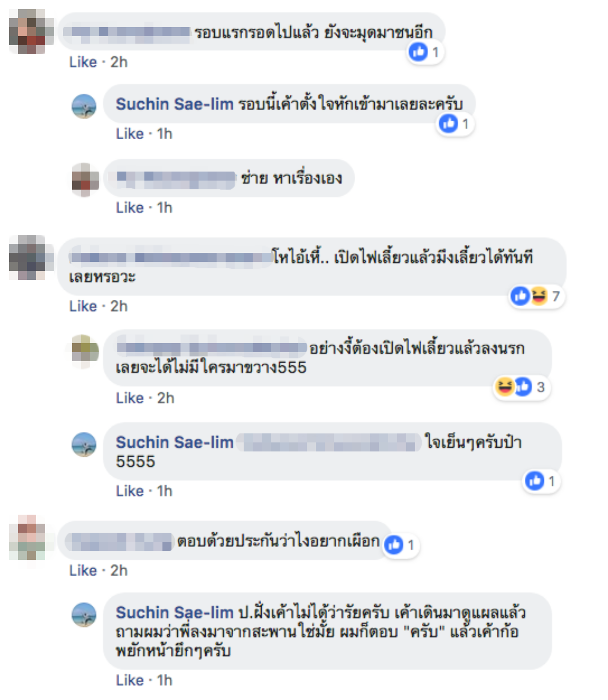608x700 pixels.
Task: Open Suchin Sae-lim's profile picture on the first reply
Action: tap(84, 105)
